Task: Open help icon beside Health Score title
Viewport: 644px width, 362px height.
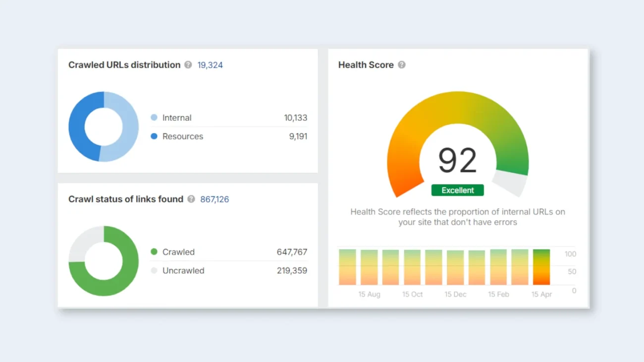Action: tap(402, 64)
